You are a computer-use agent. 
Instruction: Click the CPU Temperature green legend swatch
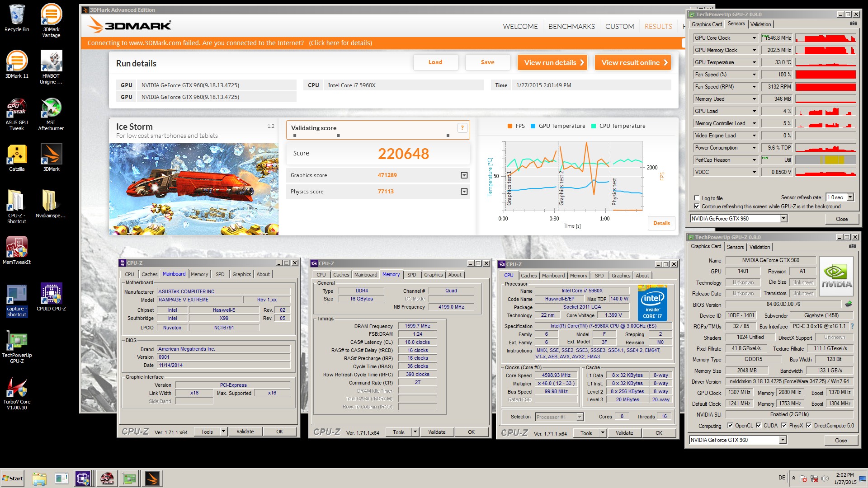(594, 126)
